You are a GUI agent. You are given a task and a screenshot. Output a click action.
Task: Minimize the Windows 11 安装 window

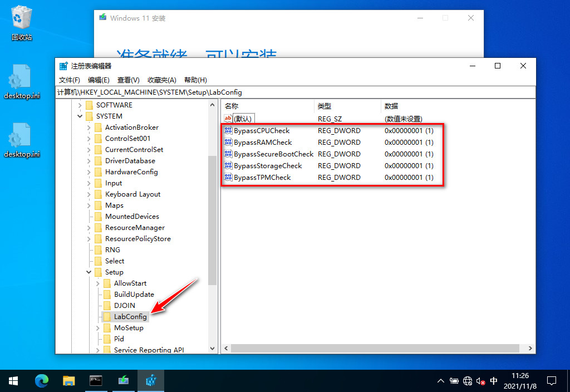point(420,18)
